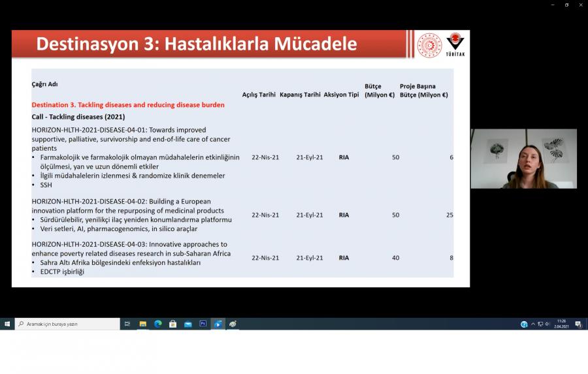
Task: Click the blue help icon in system tray
Action: 524,324
